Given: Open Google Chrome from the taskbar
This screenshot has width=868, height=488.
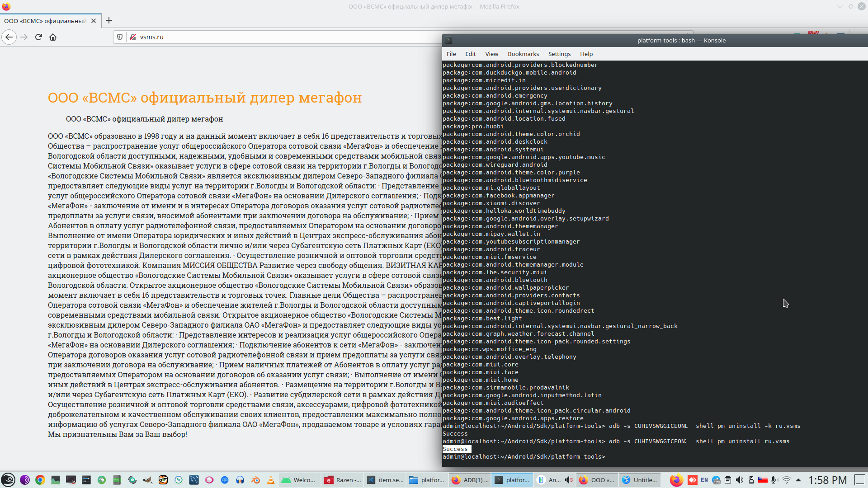Looking at the screenshot, I should coord(40,480).
